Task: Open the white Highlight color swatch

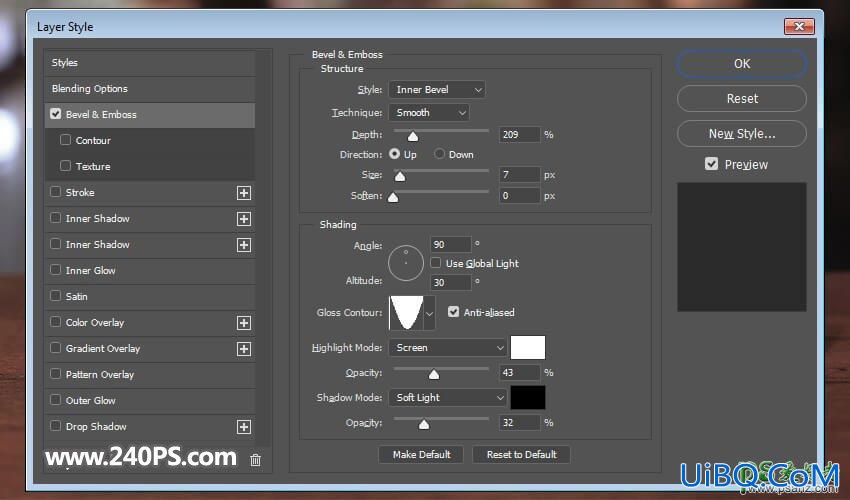Action: 527,348
